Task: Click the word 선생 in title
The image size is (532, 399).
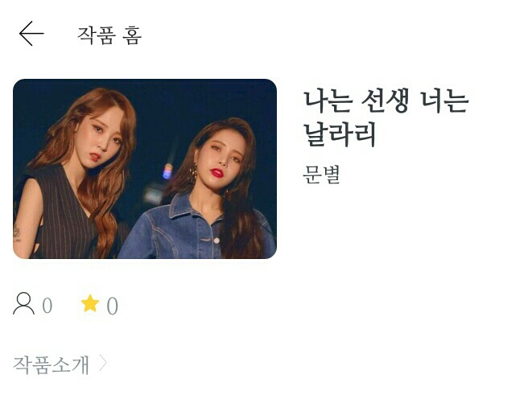Action: 385,101
